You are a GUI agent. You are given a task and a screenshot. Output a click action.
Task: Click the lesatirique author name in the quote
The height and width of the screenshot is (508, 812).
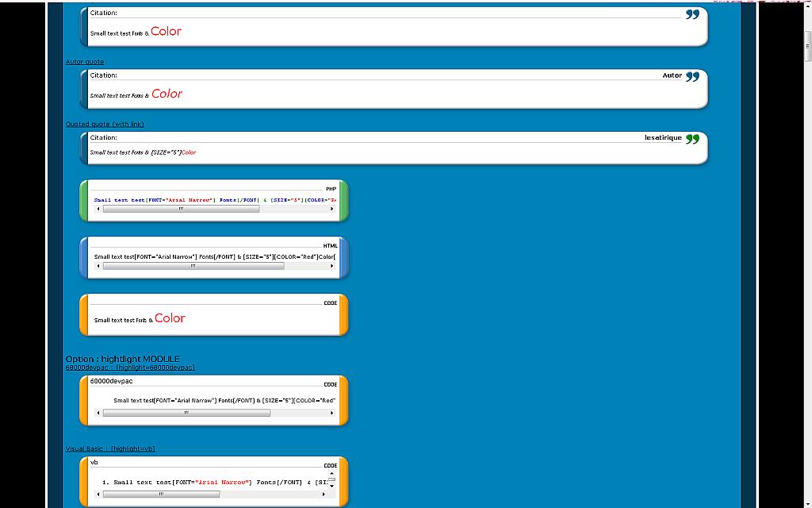(663, 137)
